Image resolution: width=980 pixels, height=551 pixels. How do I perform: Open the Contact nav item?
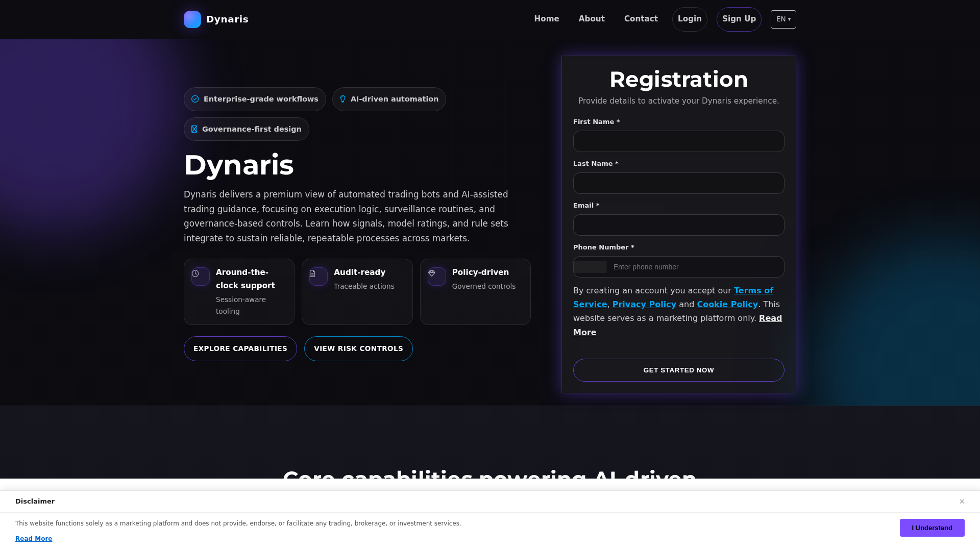pos(641,19)
